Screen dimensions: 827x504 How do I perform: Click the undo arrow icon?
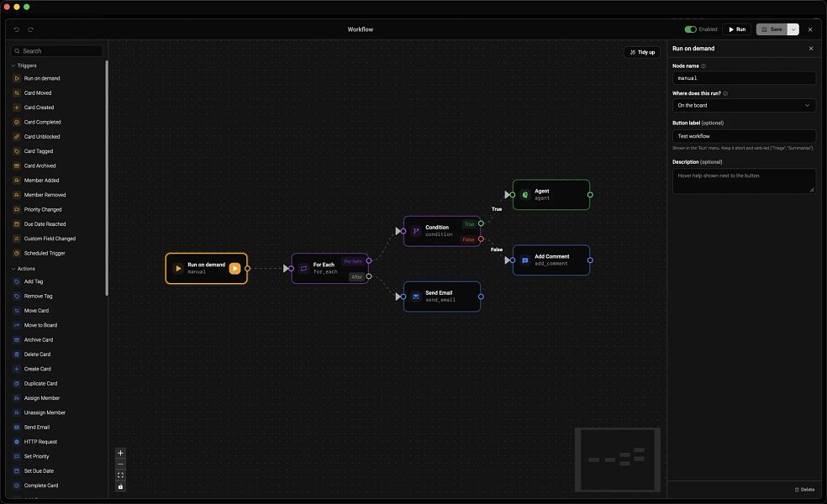point(16,29)
